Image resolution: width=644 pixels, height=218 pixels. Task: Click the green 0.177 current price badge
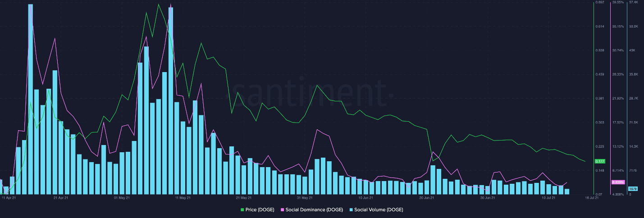pyautogui.click(x=600, y=161)
